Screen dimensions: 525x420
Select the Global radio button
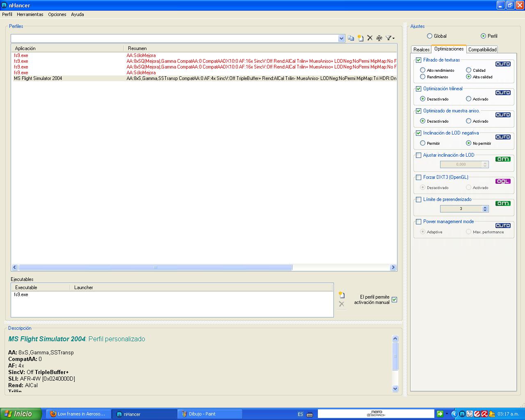click(x=430, y=36)
